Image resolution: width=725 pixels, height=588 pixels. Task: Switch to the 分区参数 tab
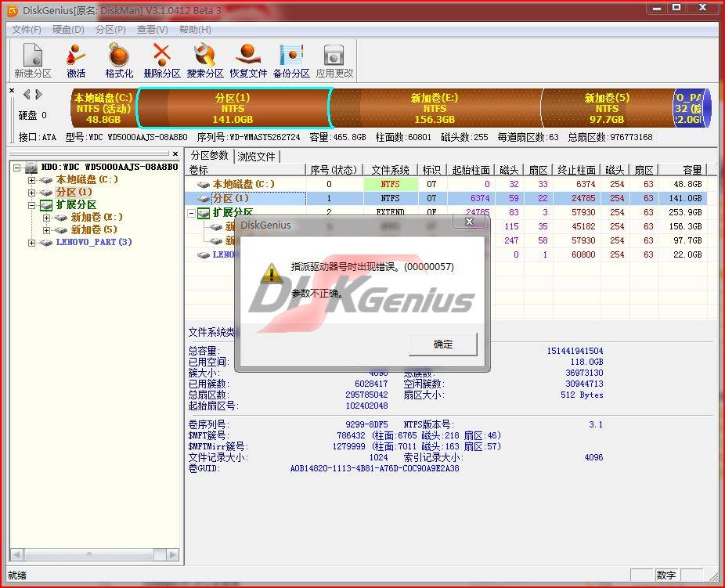(210, 155)
